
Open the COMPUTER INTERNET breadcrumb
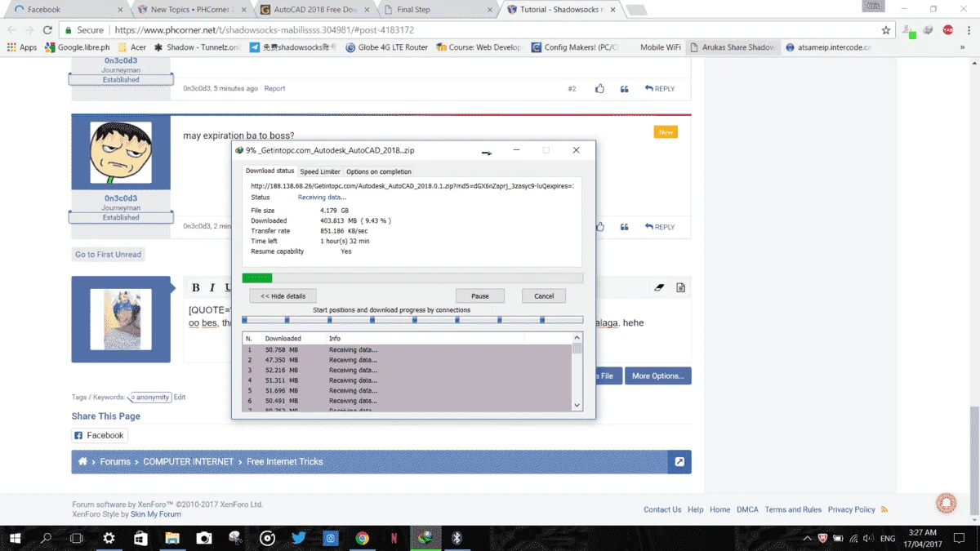(189, 461)
